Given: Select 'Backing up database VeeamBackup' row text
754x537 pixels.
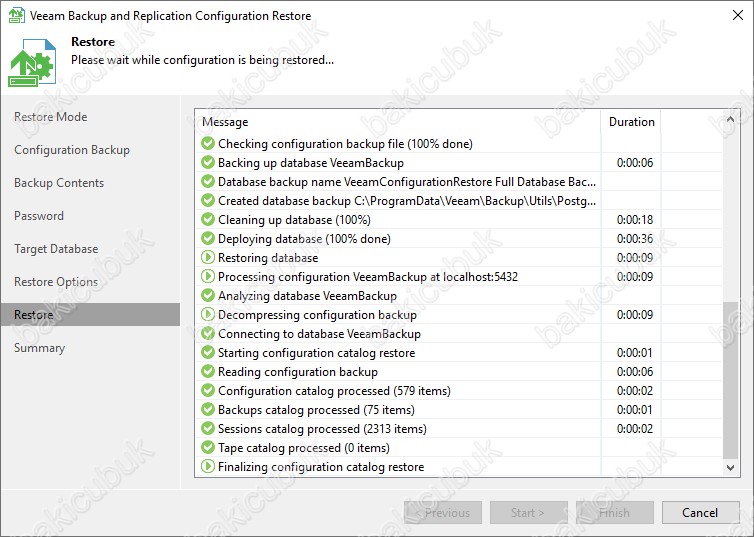Looking at the screenshot, I should click(311, 162).
